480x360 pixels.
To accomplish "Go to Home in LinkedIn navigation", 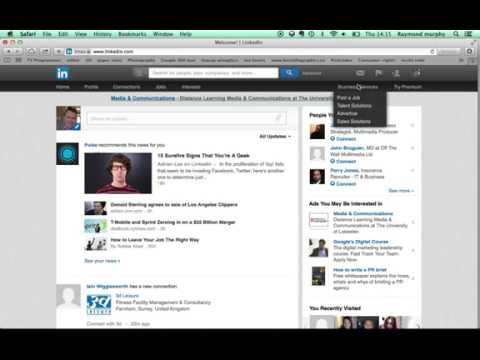I will (62, 87).
